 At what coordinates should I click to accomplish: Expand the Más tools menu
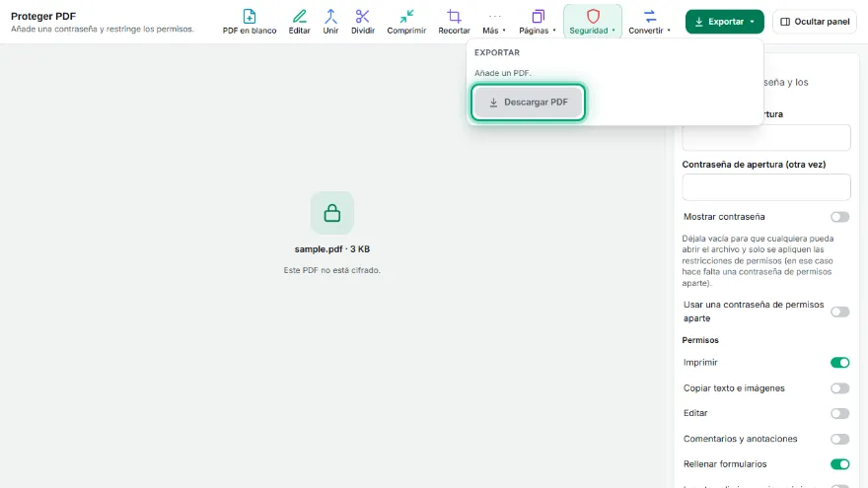(x=494, y=22)
